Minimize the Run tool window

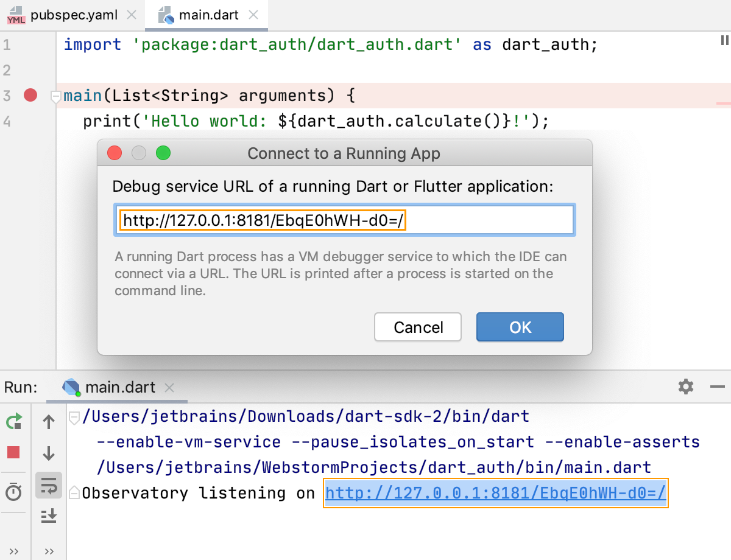[x=718, y=387]
